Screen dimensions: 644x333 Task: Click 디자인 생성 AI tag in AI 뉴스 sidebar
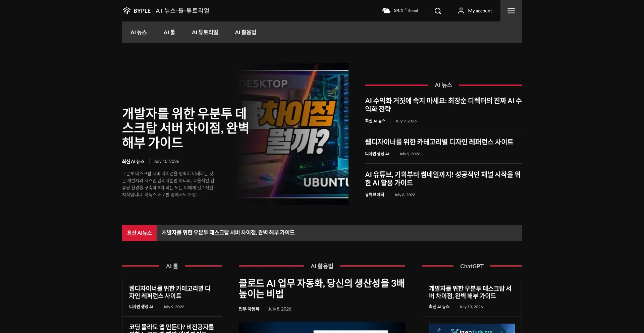click(377, 154)
